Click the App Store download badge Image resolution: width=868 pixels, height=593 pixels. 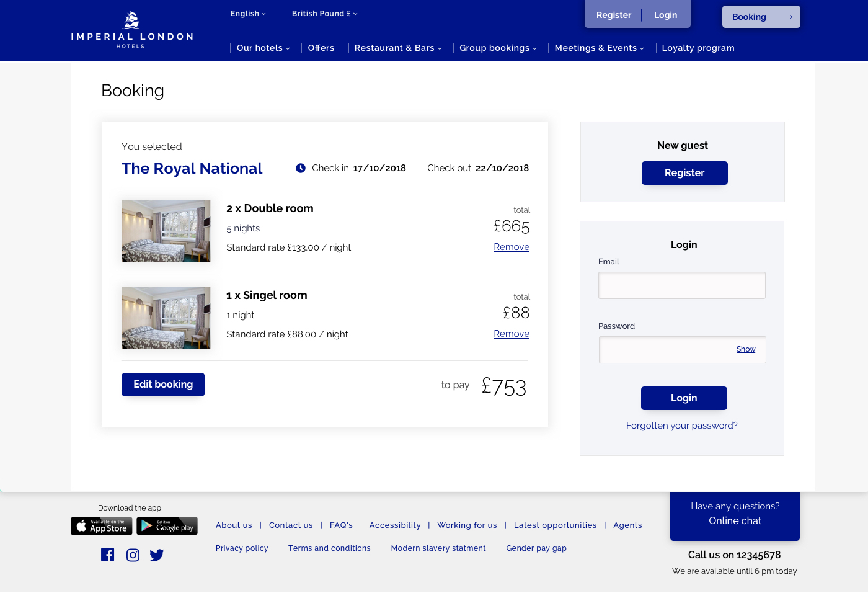(x=102, y=526)
